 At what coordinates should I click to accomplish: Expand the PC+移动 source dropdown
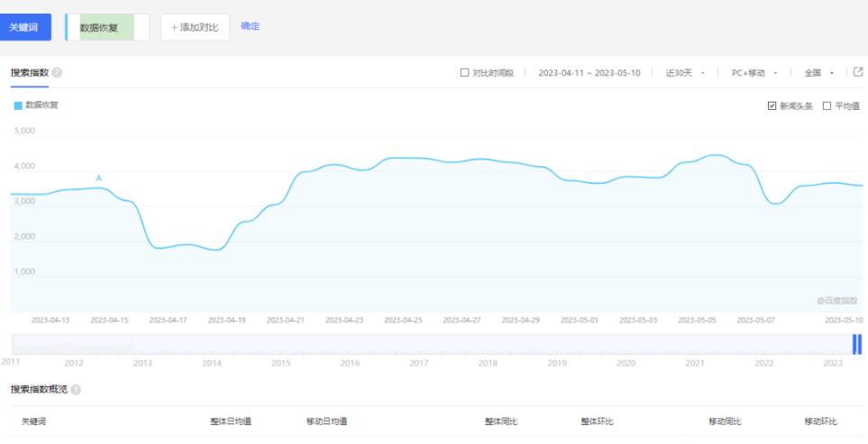point(754,72)
